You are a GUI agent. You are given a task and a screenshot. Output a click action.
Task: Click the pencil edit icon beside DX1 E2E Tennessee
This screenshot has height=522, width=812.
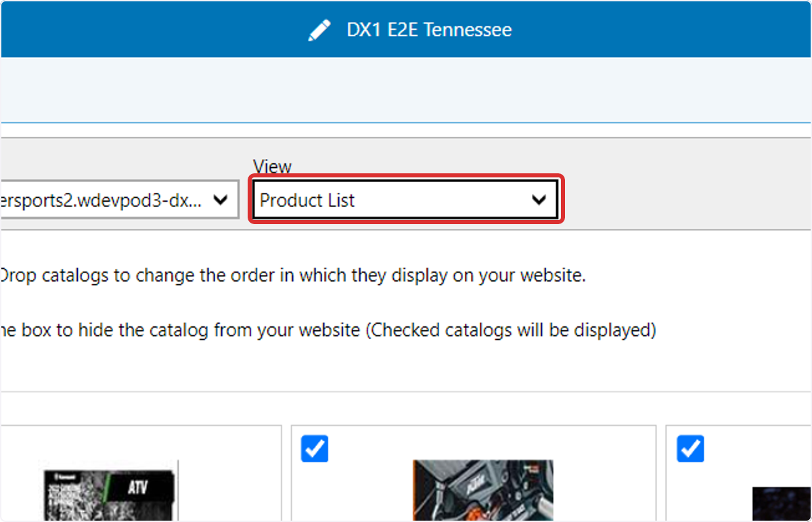[319, 30]
